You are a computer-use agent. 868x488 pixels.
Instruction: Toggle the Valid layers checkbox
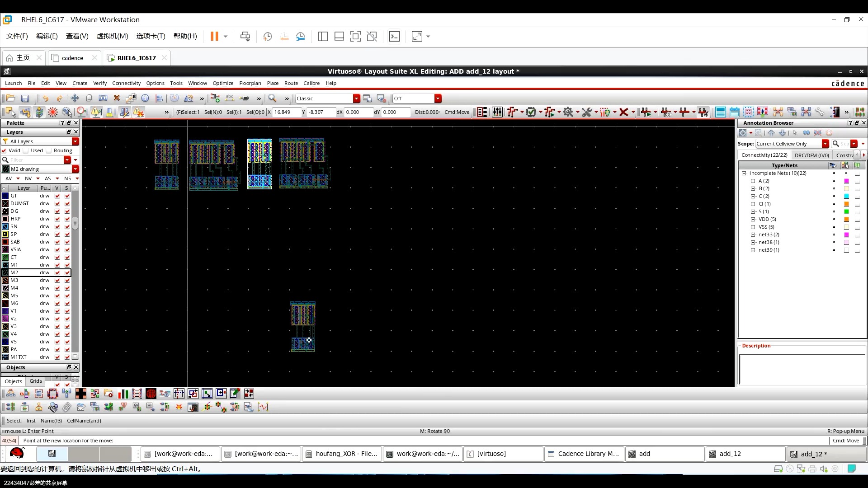coord(4,150)
